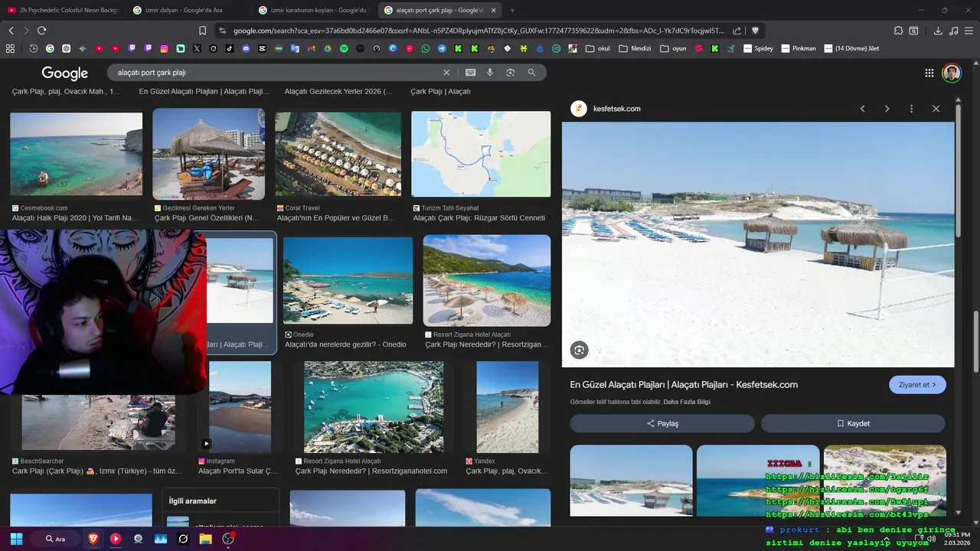Click the Ziyaret et button

(917, 385)
